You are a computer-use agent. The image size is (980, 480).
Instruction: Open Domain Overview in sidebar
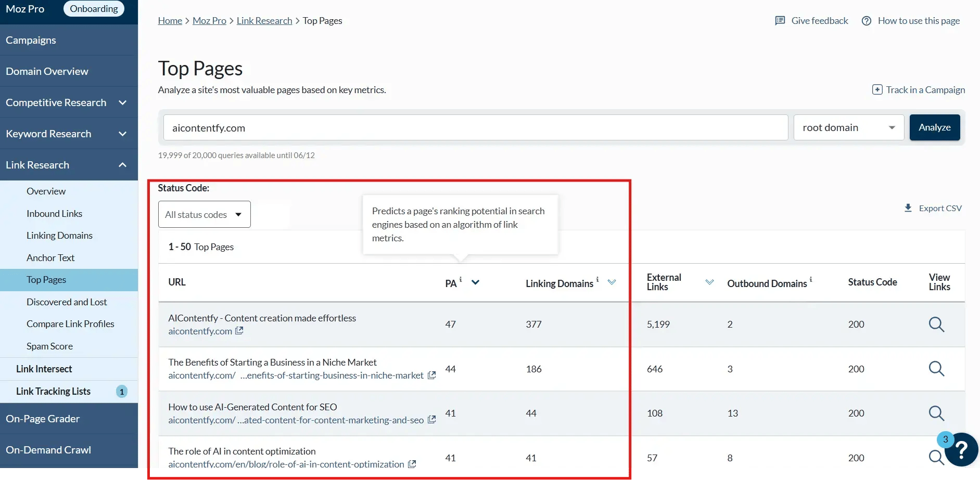point(69,71)
